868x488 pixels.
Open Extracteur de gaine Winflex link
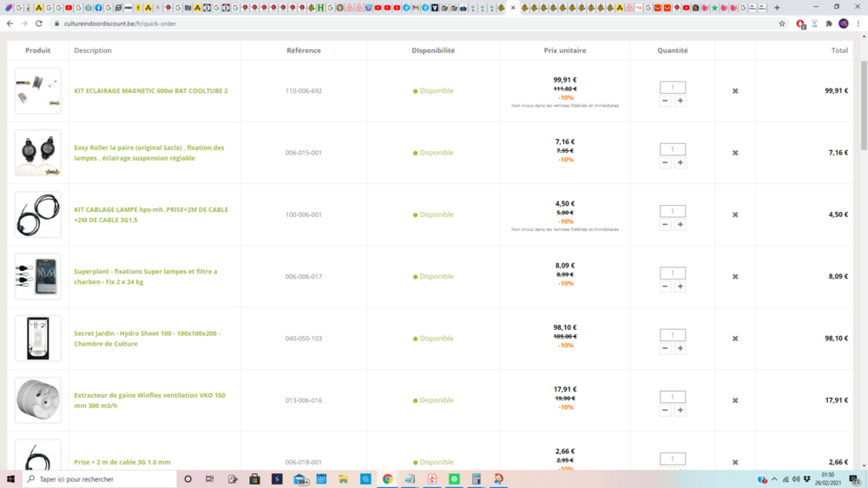149,400
